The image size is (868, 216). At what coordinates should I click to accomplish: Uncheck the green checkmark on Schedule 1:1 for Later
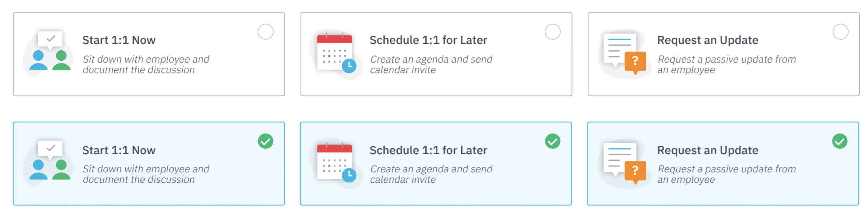pyautogui.click(x=553, y=141)
